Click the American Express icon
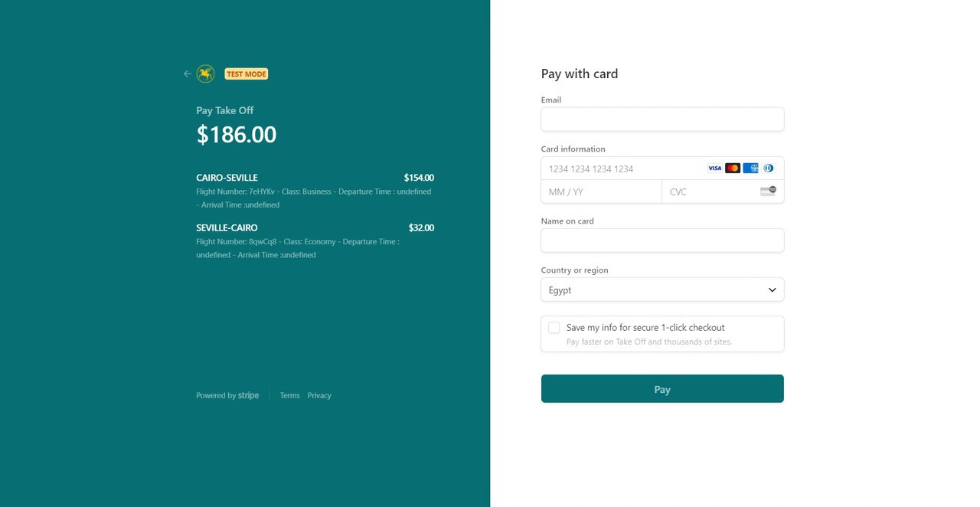The width and height of the screenshot is (980, 507). coord(750,168)
